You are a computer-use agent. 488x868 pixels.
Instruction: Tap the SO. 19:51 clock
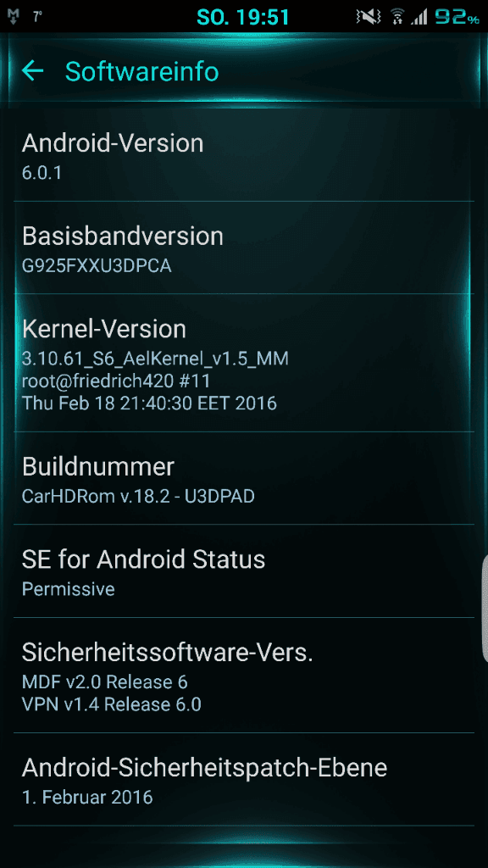[x=243, y=17]
